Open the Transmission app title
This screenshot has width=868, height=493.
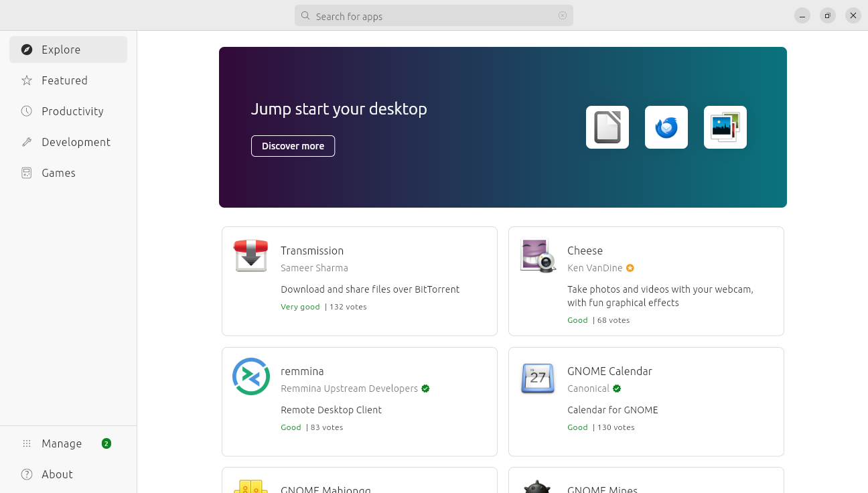(312, 251)
